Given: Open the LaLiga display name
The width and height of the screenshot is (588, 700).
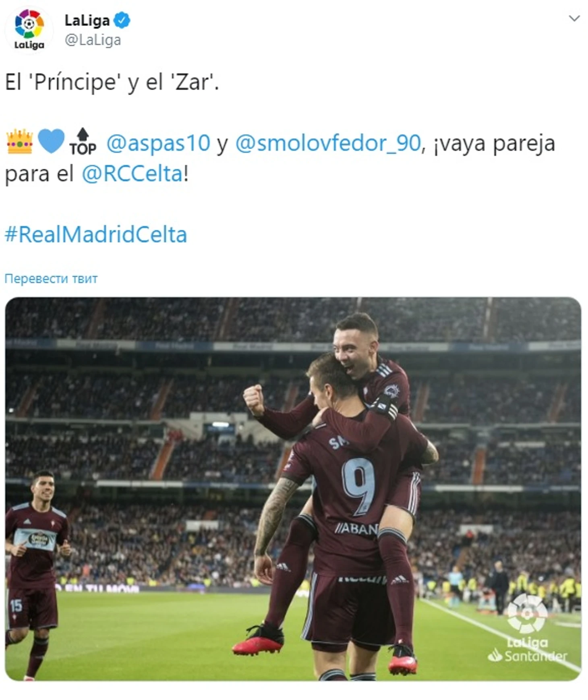Looking at the screenshot, I should (x=87, y=20).
